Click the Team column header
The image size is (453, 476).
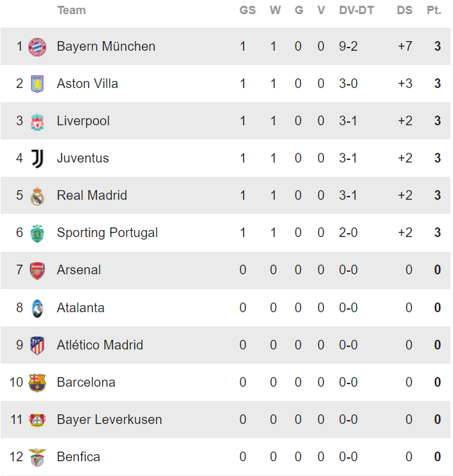pos(72,10)
